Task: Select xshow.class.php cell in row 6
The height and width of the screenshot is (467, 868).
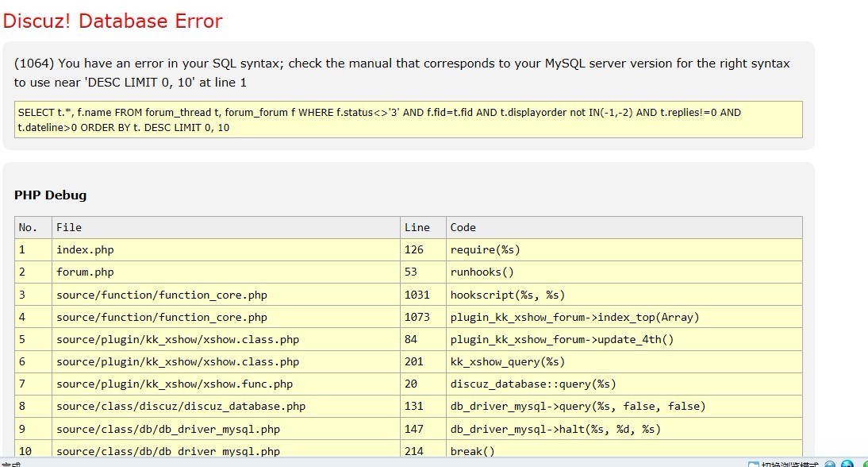Action: point(226,361)
